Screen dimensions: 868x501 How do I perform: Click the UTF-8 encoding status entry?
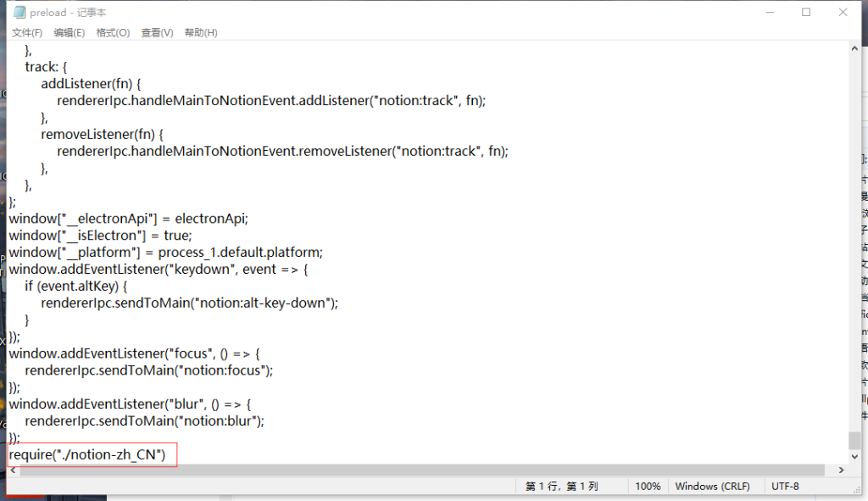pos(785,486)
